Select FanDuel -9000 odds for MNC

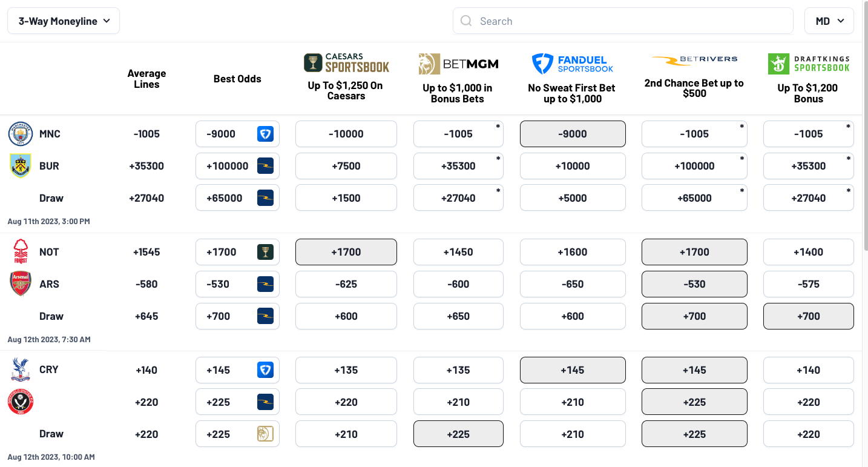[573, 134]
